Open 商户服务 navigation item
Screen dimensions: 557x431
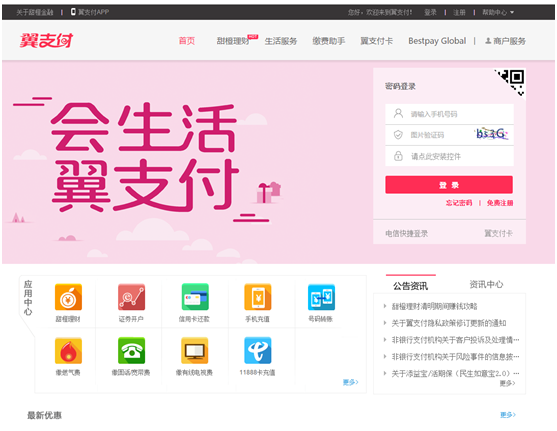[x=505, y=41]
